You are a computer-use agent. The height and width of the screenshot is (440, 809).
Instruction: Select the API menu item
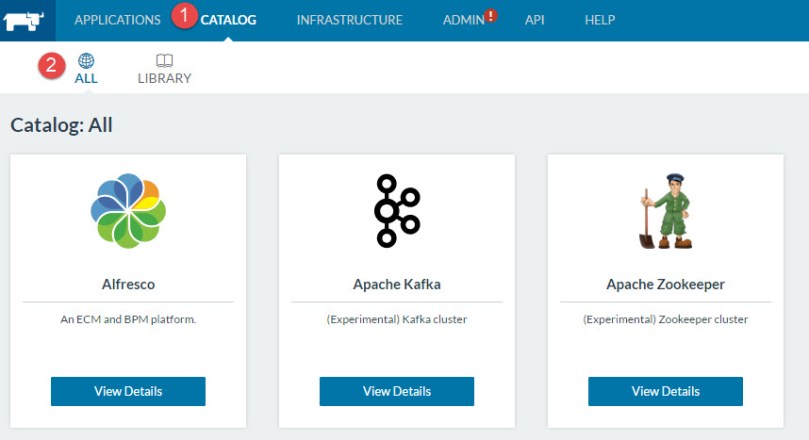pos(534,20)
